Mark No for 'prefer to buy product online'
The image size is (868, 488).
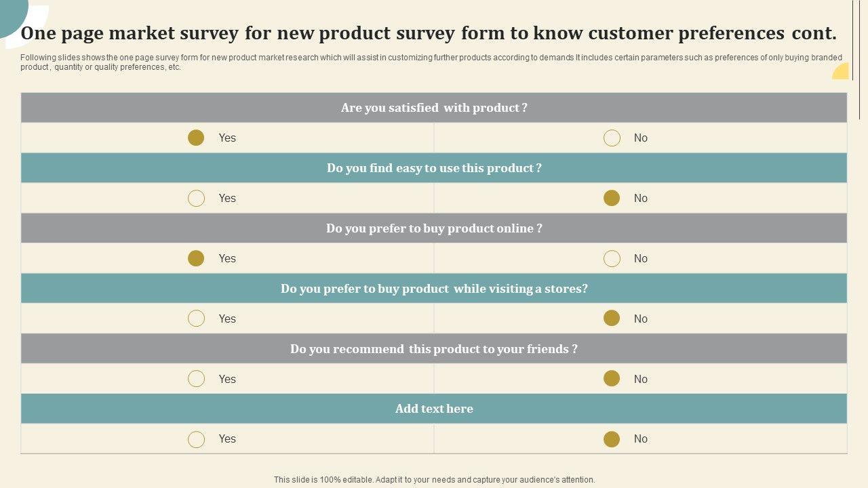612,258
